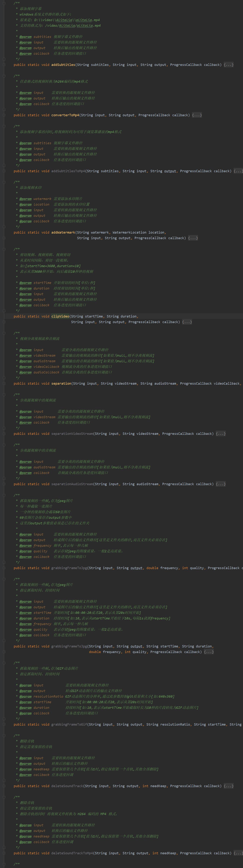Click the WatermarkLocation parameter type
Image resolution: width=243 pixels, height=868 pixels.
pos(129,232)
